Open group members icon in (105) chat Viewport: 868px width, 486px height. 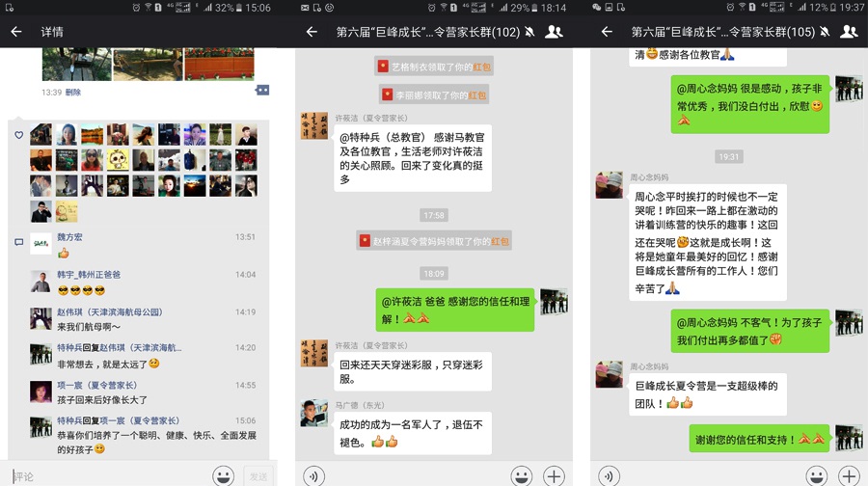pos(849,32)
